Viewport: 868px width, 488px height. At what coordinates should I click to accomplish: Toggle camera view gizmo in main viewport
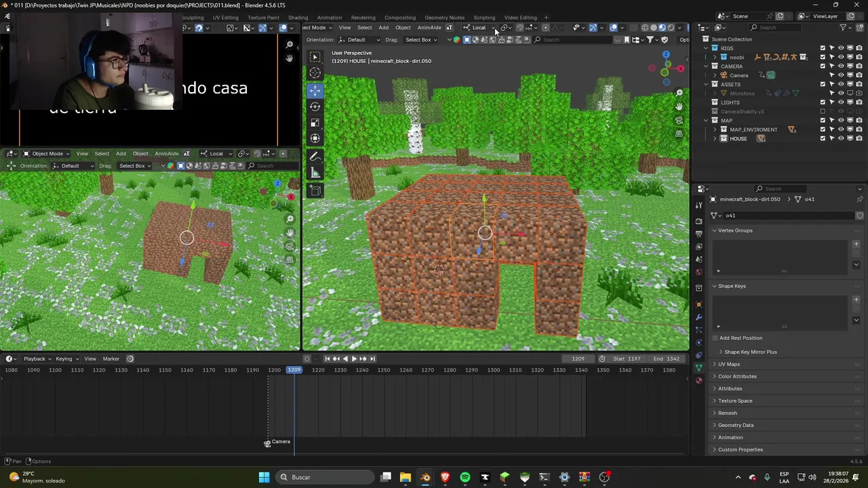(x=679, y=120)
